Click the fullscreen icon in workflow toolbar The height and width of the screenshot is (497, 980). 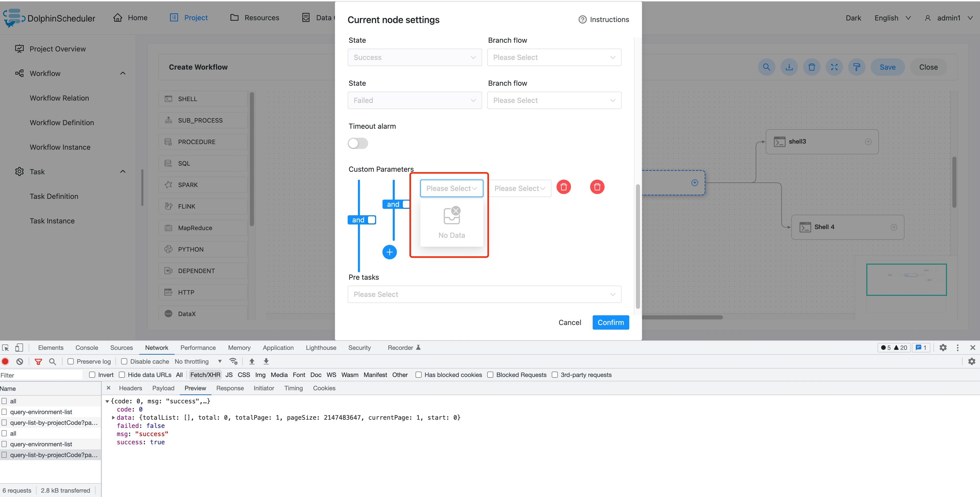point(834,67)
